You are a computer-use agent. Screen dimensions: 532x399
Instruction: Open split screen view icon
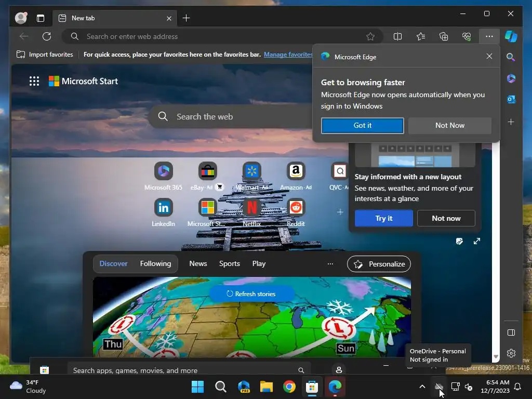pos(397,36)
